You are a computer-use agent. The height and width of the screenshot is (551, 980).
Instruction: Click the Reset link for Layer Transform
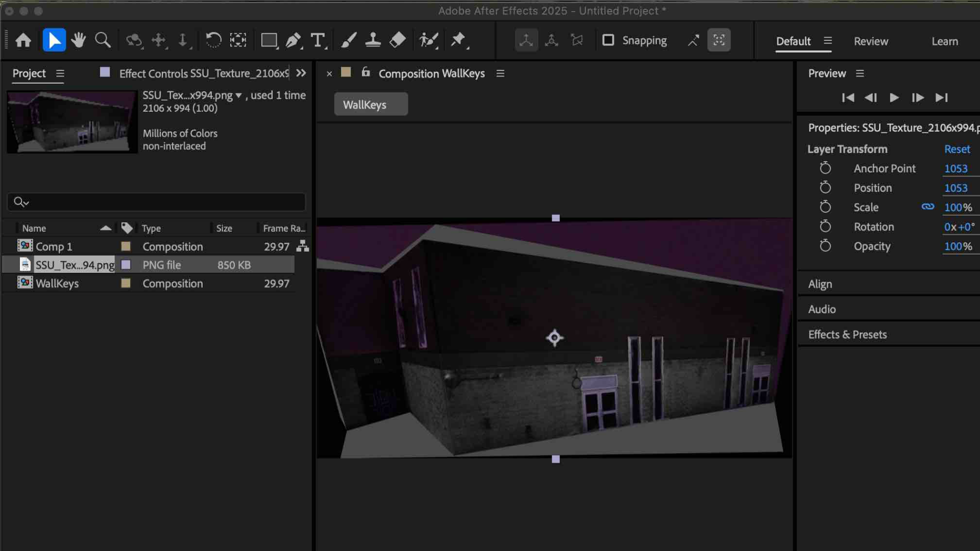pyautogui.click(x=957, y=149)
